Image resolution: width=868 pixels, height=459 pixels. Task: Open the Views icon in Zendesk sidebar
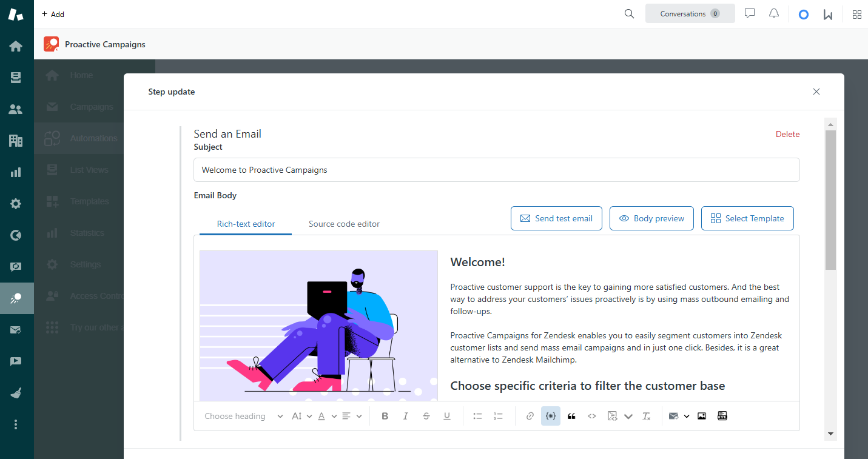tap(16, 78)
